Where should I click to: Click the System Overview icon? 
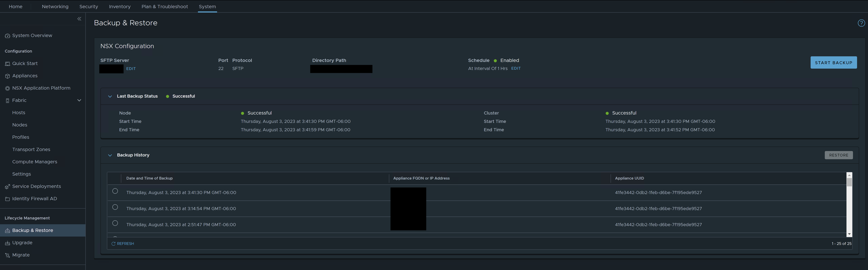click(7, 36)
